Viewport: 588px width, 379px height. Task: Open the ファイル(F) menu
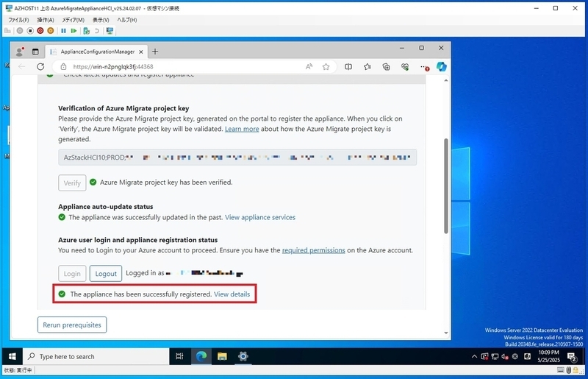point(18,20)
